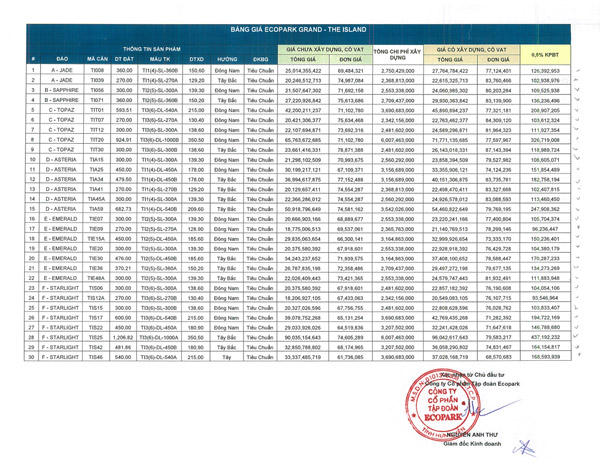
Task: Click unit code TIE48A
Action: [x=96, y=278]
